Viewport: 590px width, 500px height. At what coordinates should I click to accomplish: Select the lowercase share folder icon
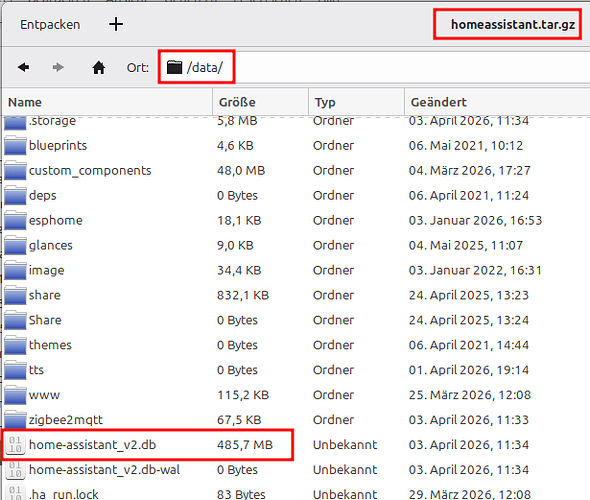click(x=15, y=296)
